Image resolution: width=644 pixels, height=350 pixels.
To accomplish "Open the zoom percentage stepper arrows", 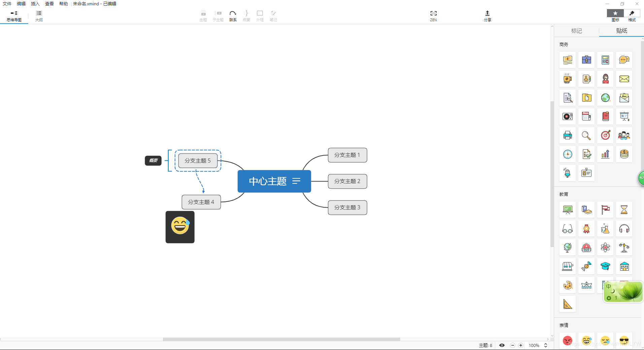I will pos(546,345).
